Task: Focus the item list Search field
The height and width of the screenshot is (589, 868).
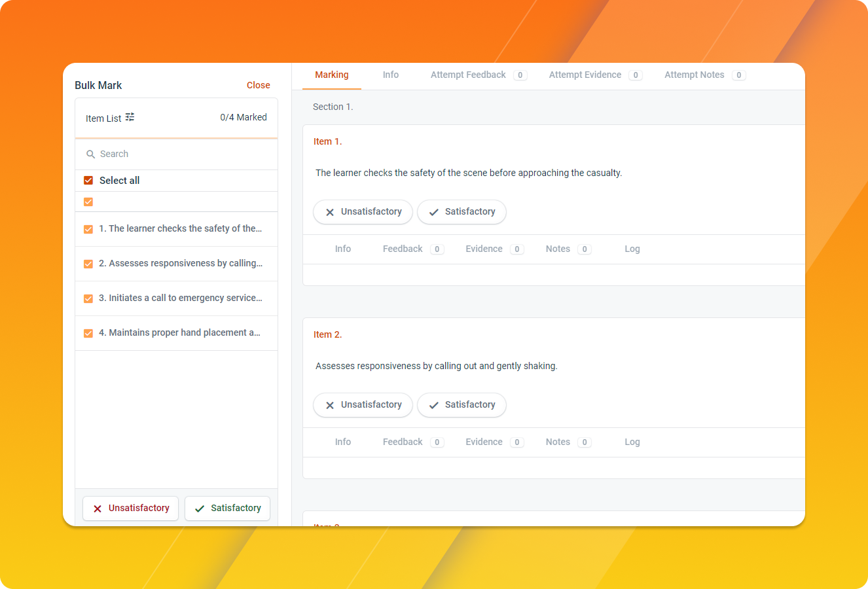Action: pos(177,154)
